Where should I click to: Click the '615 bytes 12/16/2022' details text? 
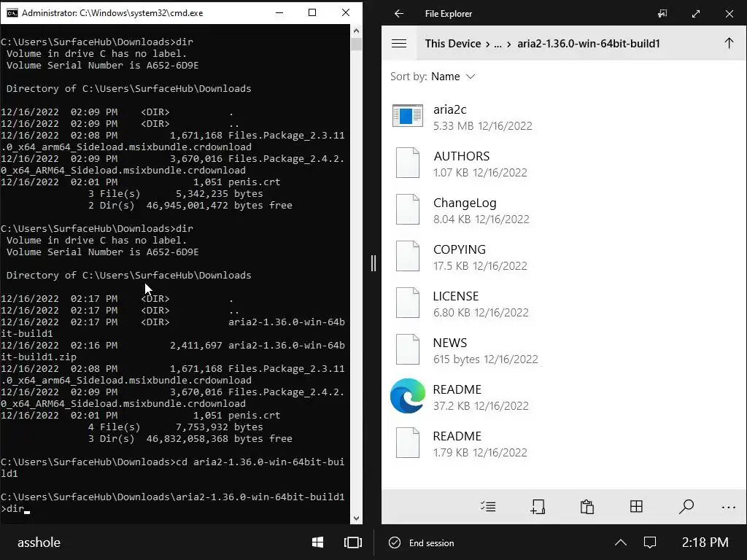pyautogui.click(x=485, y=359)
